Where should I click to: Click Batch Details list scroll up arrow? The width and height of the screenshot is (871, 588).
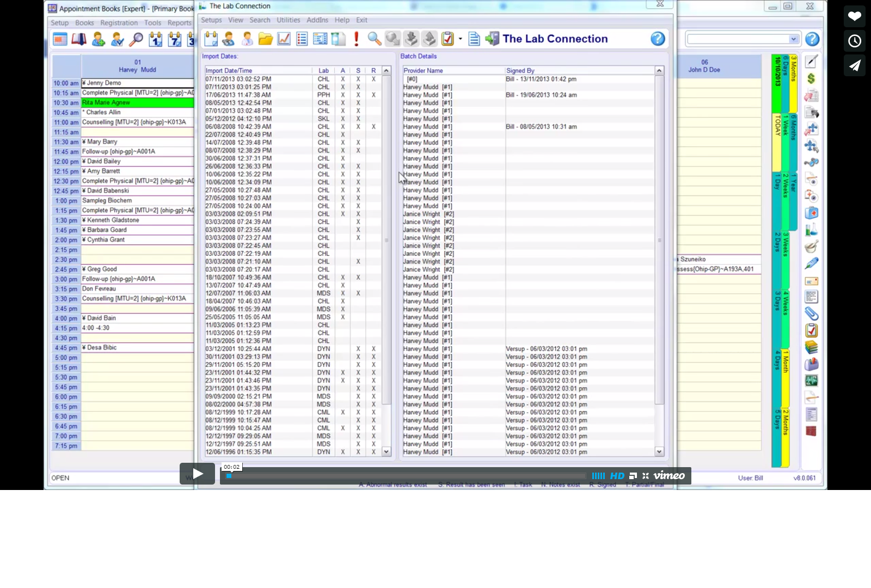659,71
